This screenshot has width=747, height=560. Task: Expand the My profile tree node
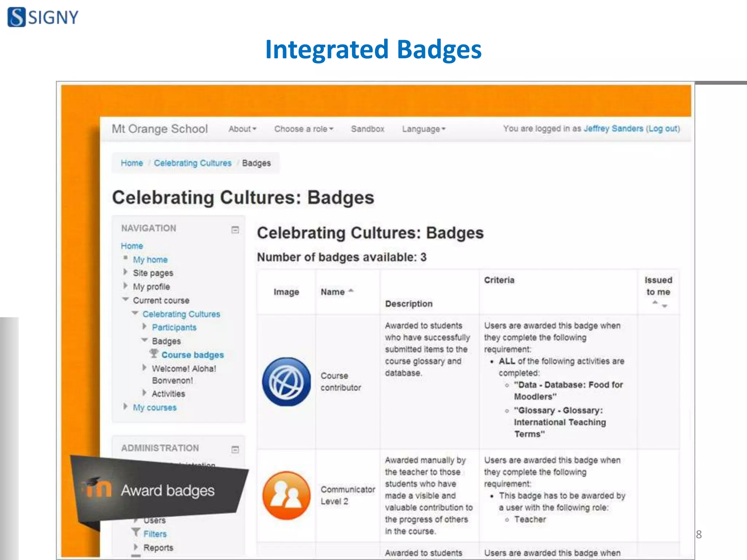(x=125, y=285)
